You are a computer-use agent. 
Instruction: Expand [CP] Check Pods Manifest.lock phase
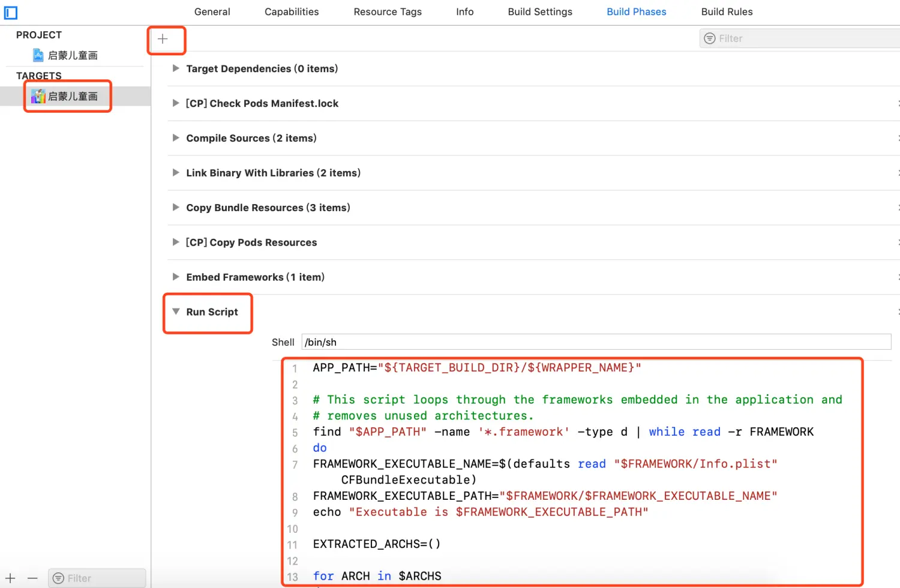pos(176,103)
